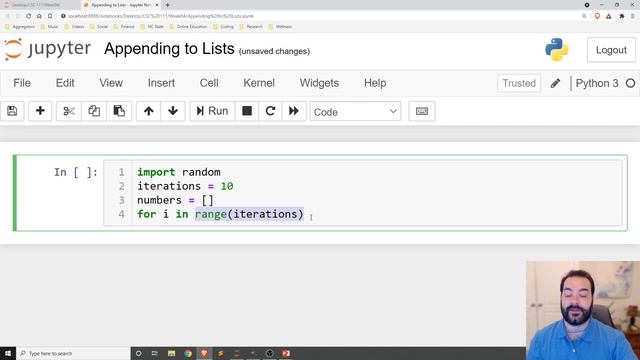Restart kernel and rerun all with fast-forward icon

click(x=293, y=111)
